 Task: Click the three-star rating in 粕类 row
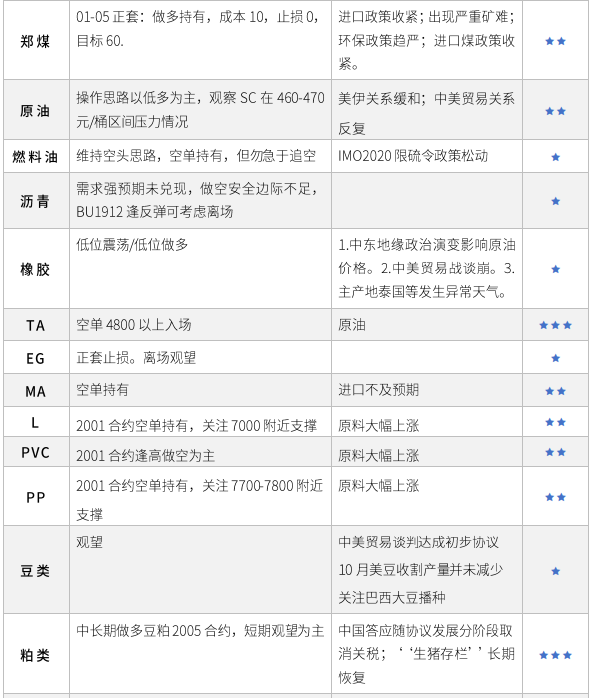pyautogui.click(x=555, y=655)
